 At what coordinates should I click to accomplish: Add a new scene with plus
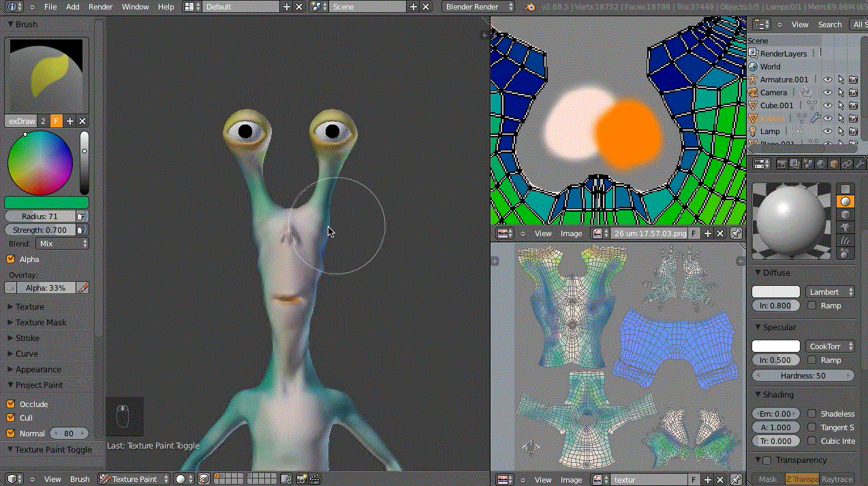413,7
